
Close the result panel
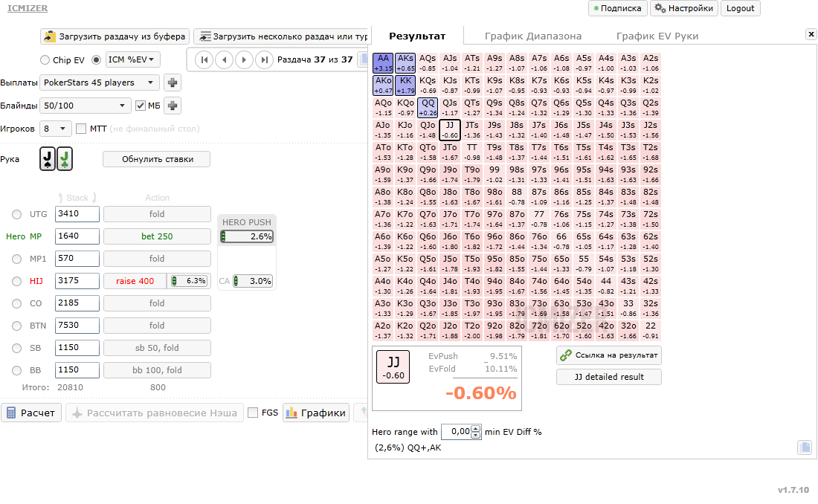point(811,34)
